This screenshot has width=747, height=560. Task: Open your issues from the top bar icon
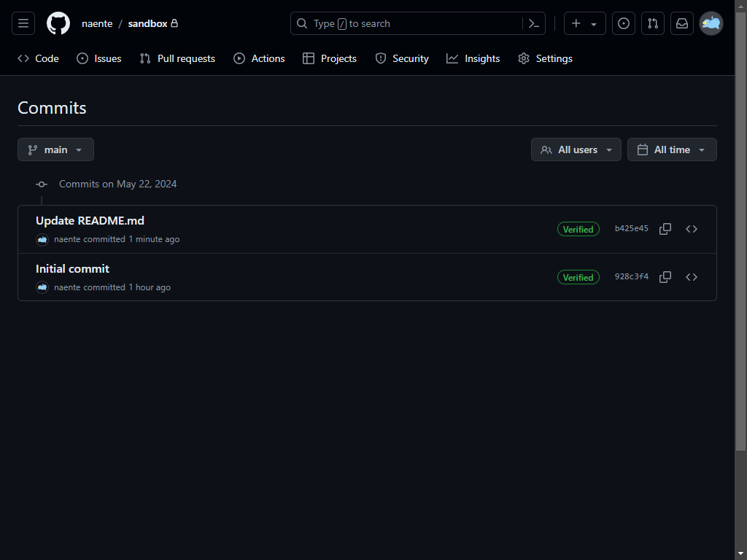[x=623, y=23]
